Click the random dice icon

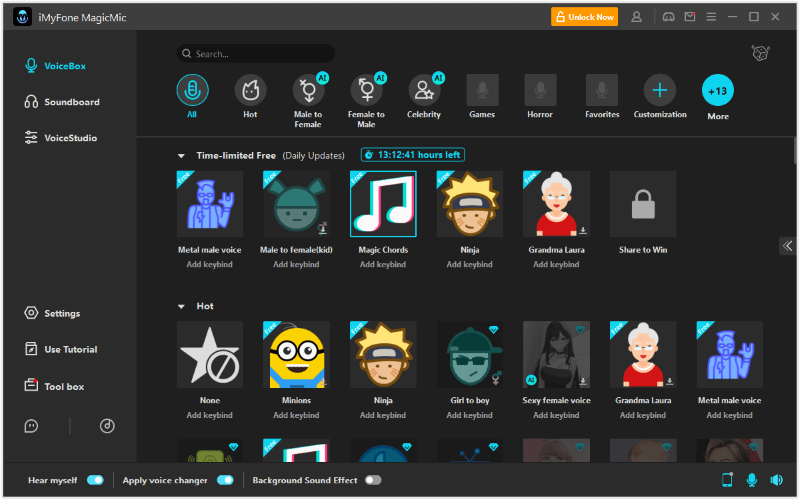[760, 53]
